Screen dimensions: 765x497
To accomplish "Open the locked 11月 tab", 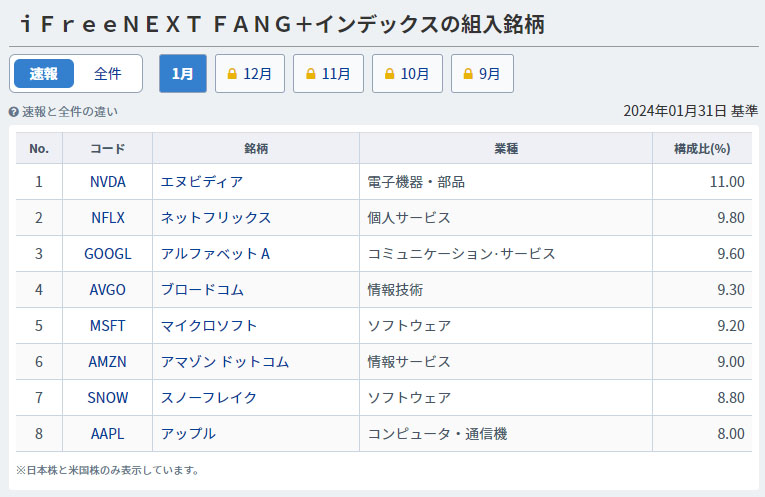I will [328, 74].
